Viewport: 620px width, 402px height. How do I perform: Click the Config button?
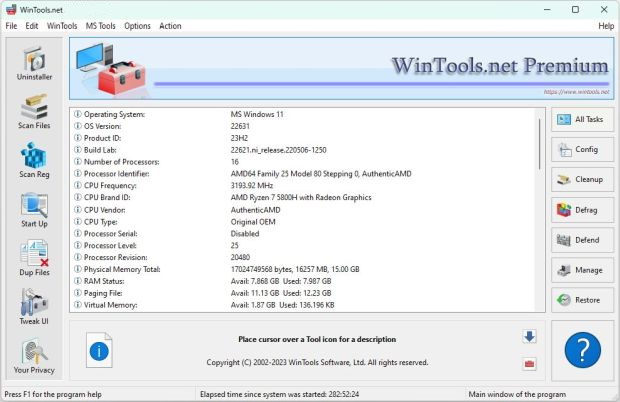[582, 149]
